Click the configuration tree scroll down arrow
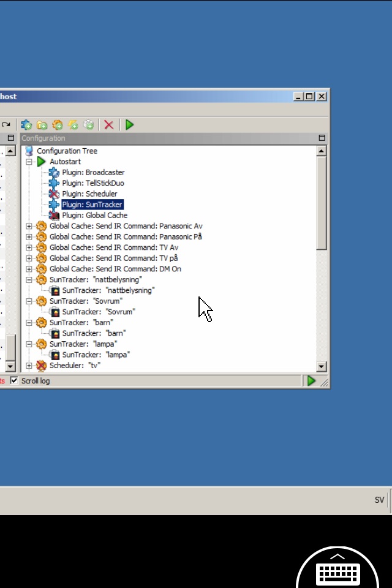The width and height of the screenshot is (392, 588). point(322,366)
